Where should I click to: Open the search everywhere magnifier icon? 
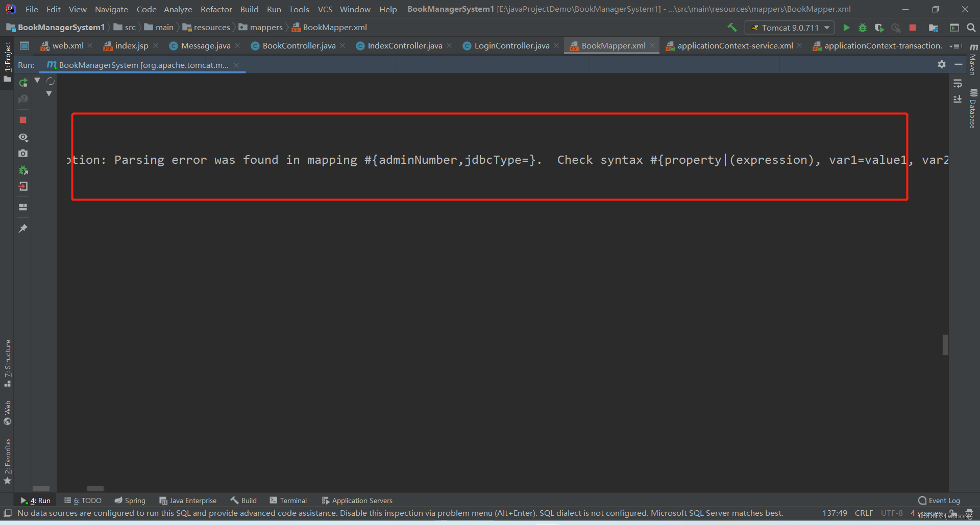click(x=972, y=28)
